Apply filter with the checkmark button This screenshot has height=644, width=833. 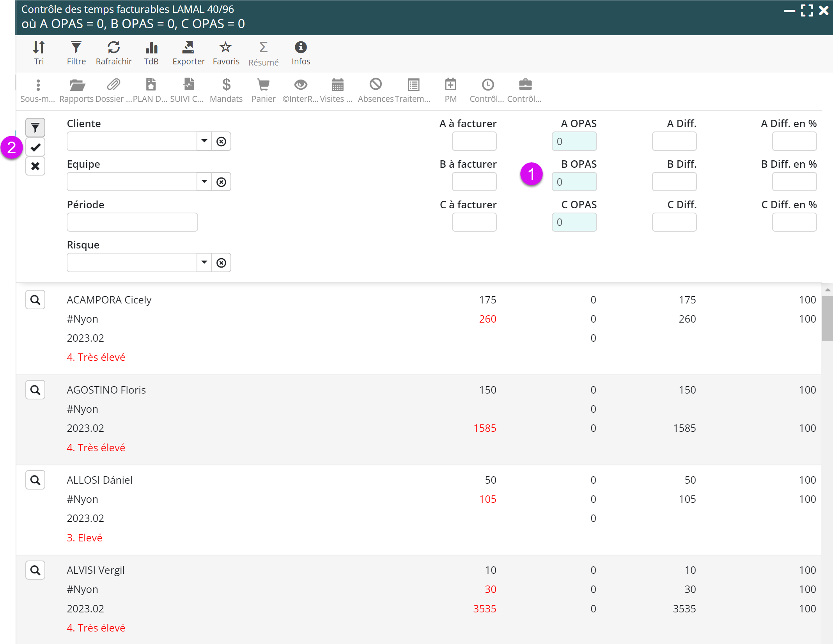[x=35, y=147]
